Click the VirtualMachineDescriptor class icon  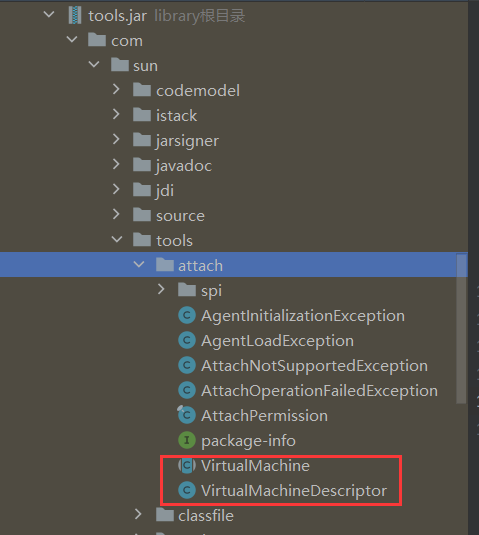[187, 490]
